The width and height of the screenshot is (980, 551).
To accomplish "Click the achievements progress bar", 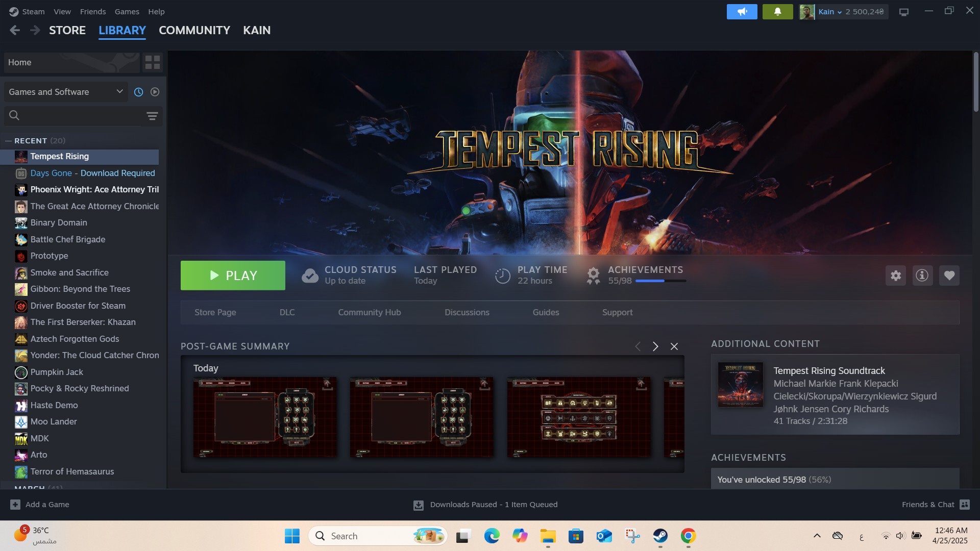I will pyautogui.click(x=661, y=281).
